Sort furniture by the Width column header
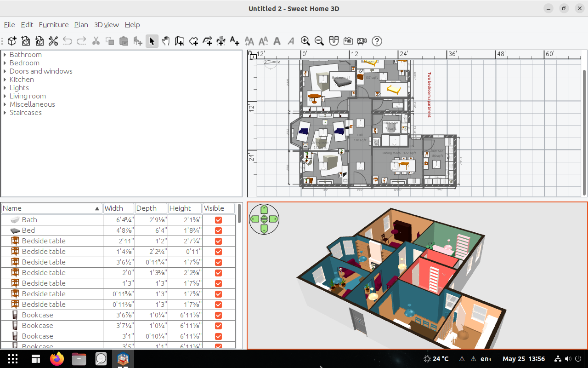 point(119,208)
